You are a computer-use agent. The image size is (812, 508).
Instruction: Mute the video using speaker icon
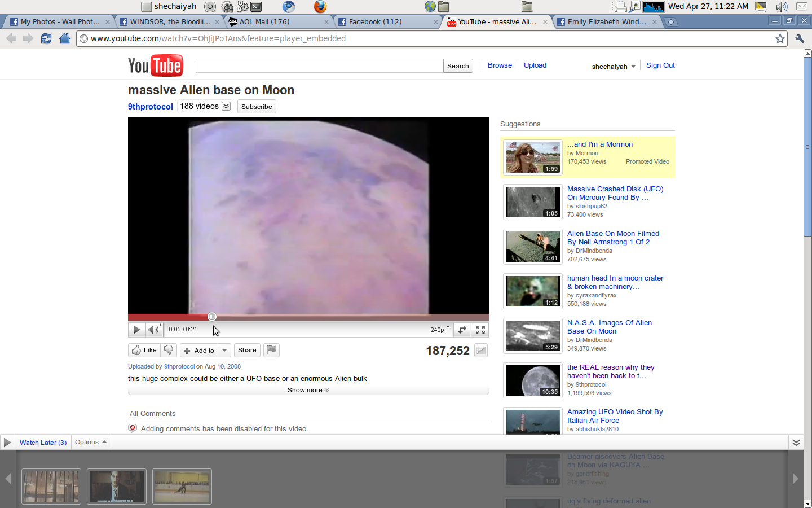tap(153, 330)
